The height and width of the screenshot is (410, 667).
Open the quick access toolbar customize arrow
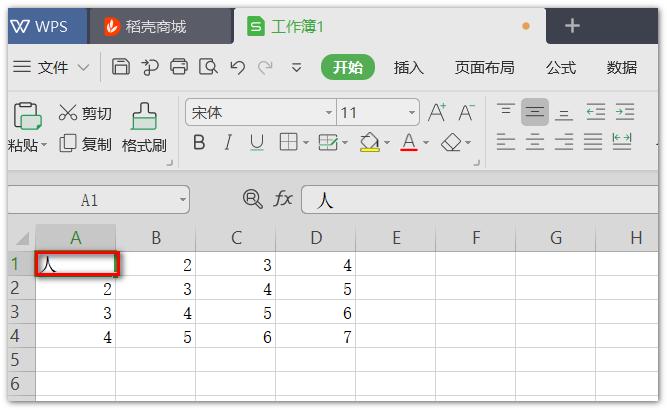(296, 67)
